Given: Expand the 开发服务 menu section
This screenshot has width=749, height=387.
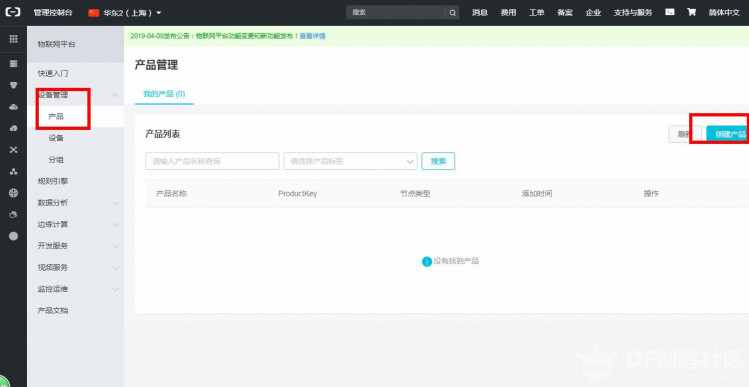Looking at the screenshot, I should 115,246.
